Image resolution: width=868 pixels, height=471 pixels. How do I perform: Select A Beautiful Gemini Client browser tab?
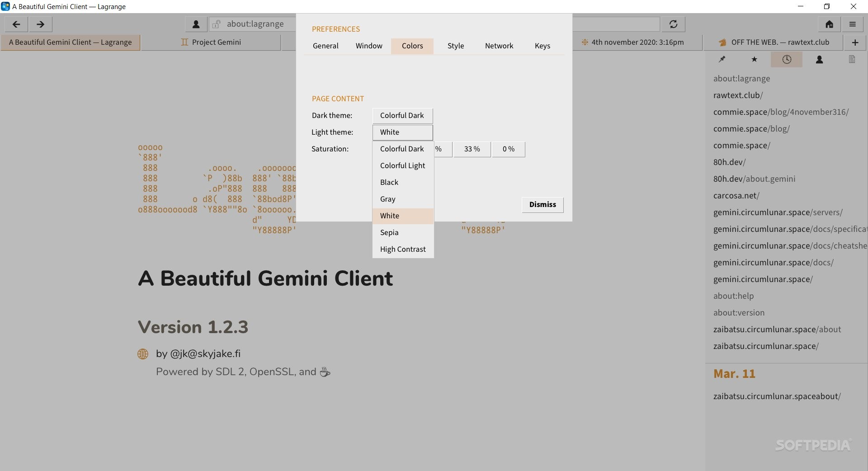[71, 42]
